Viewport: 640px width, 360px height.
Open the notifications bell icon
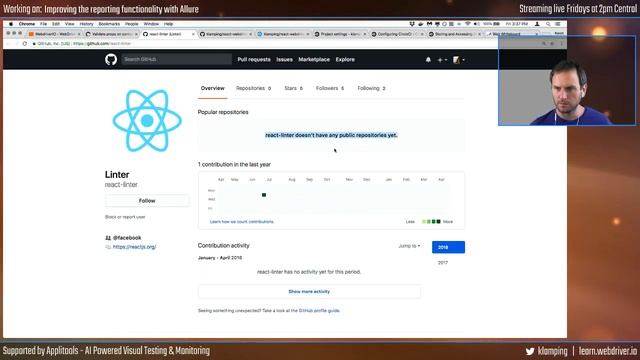click(428, 60)
